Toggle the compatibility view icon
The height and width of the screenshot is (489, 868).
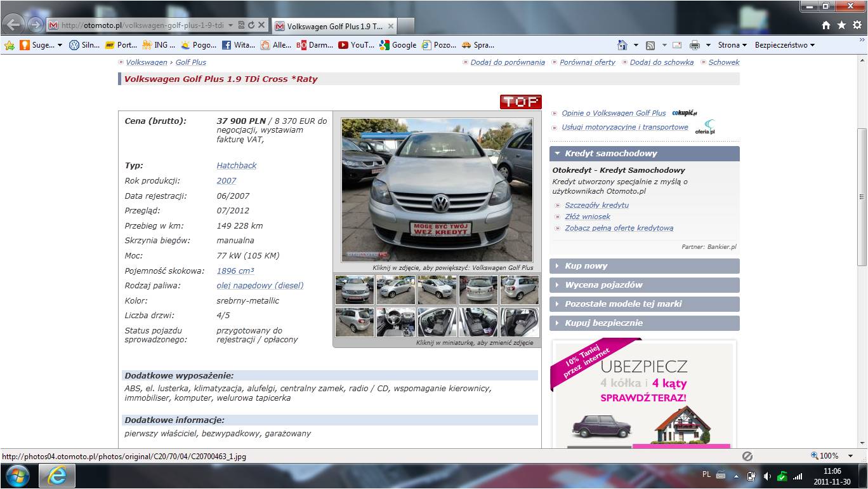click(241, 25)
